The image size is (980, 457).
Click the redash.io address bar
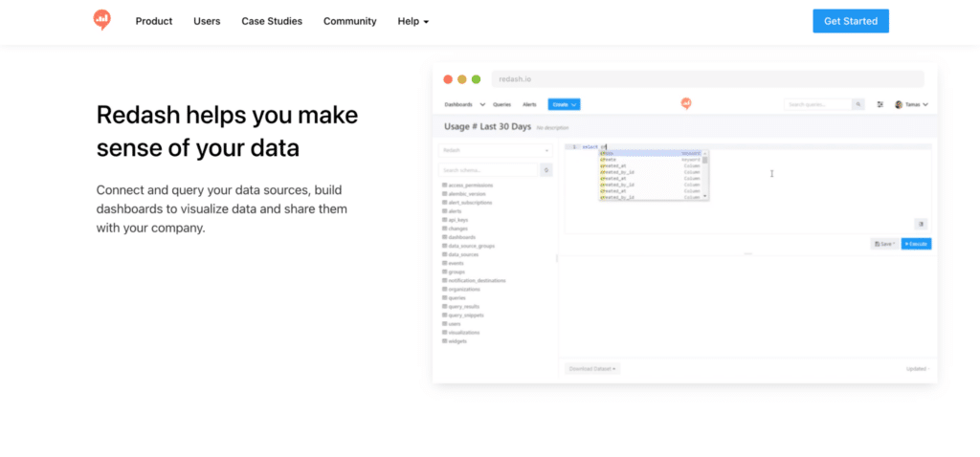(707, 79)
